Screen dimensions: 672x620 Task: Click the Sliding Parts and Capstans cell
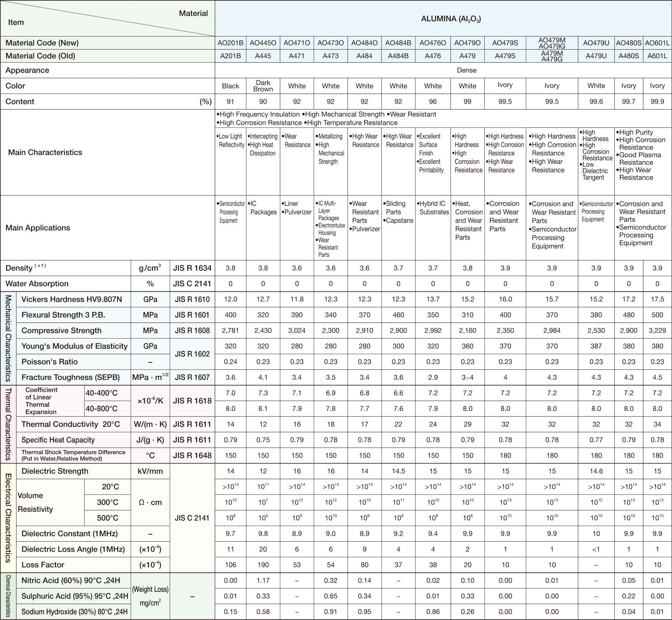[398, 212]
